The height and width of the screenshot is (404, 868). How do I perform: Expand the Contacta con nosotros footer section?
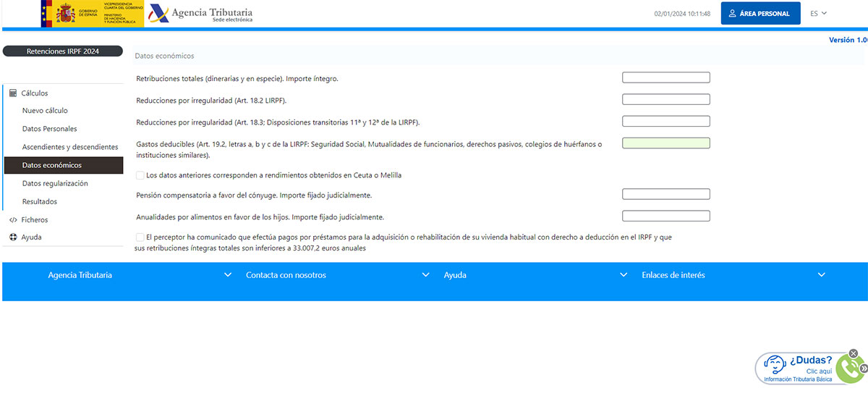[x=425, y=275]
